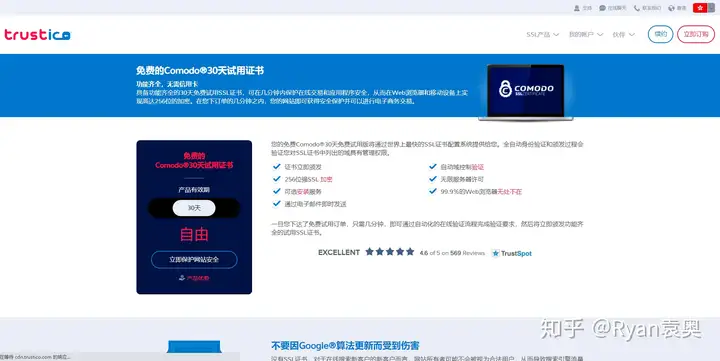
Task: Click the checkmark beside 无限服务器许可
Action: 433,179
